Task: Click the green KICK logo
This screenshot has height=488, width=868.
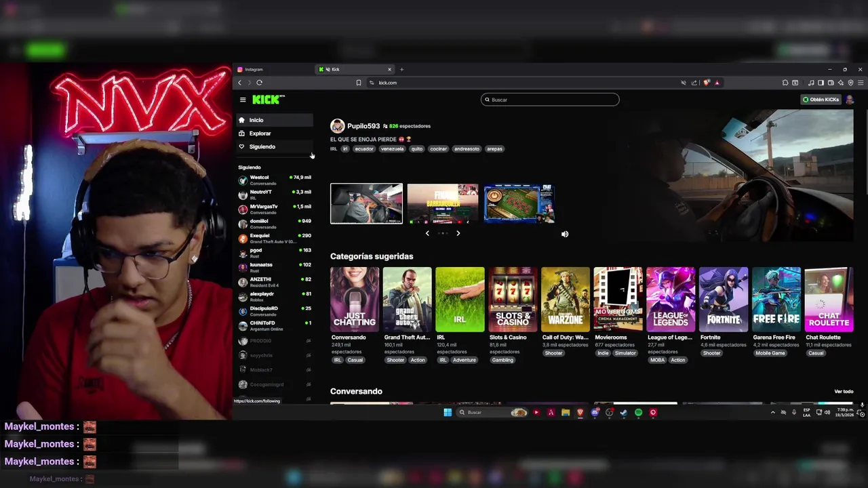Action: 268,100
